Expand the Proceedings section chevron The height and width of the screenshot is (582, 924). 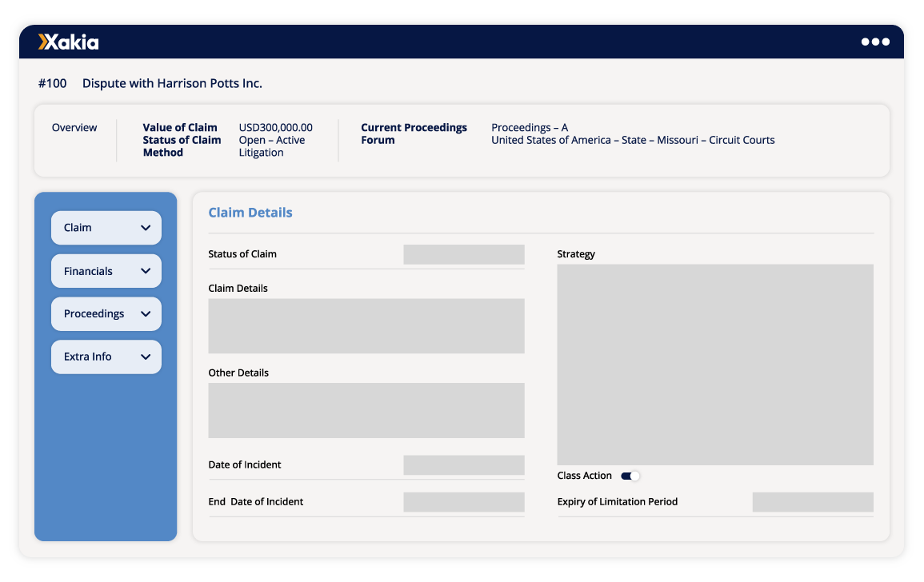coord(146,314)
